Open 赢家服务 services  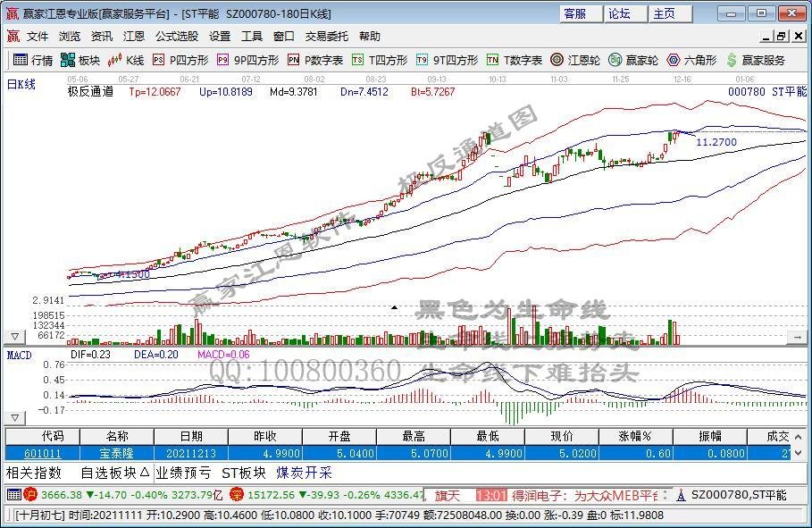coord(755,60)
